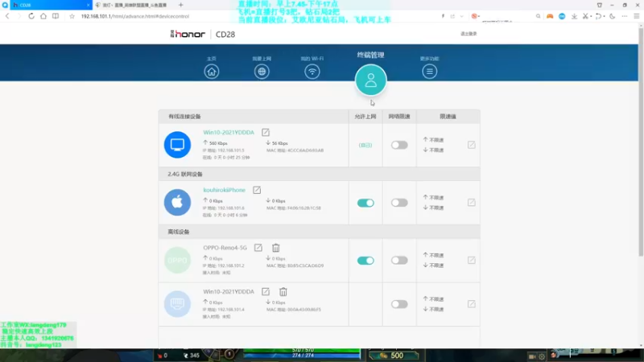Edit speed limit values for offline Win10-2021YDDDA
Viewport: 644px width, 362px height.
[472, 304]
